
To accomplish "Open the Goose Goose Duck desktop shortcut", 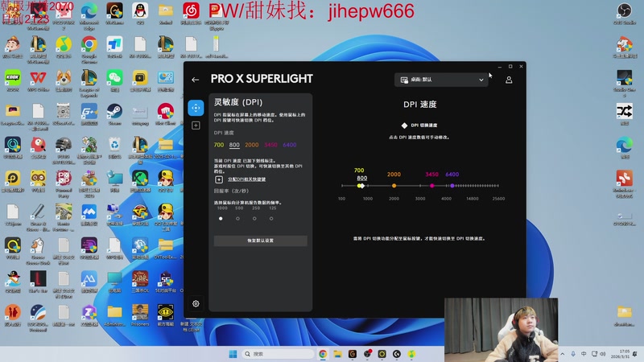I will pyautogui.click(x=38, y=251).
